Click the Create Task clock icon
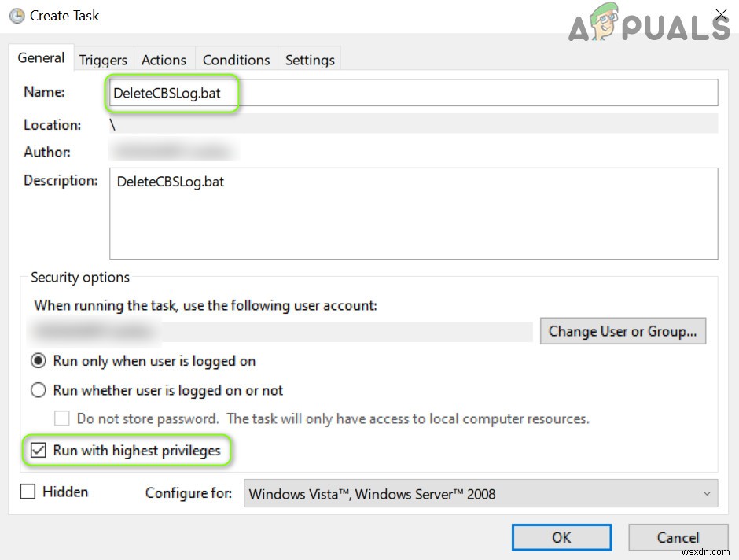 [x=17, y=16]
